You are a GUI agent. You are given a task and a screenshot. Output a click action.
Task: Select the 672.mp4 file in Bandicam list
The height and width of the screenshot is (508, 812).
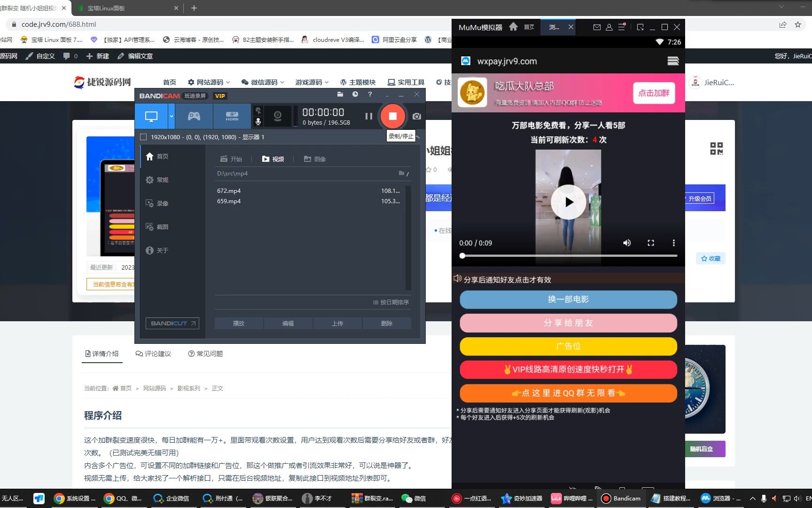(309, 191)
